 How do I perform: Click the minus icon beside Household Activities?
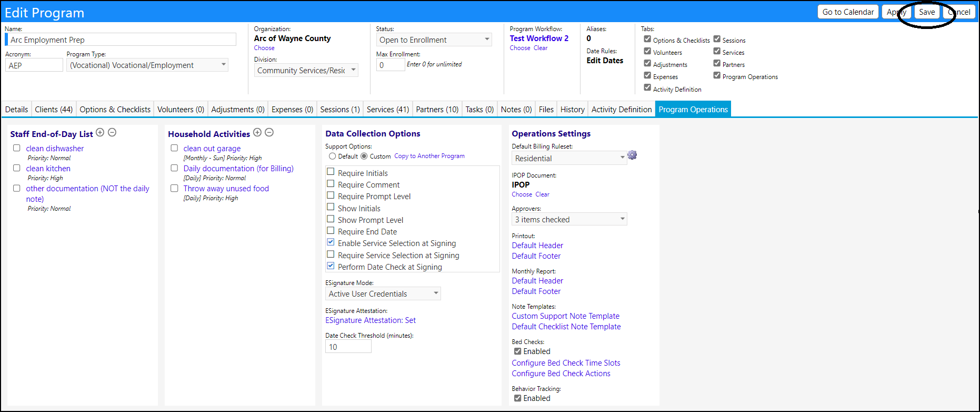coord(269,133)
